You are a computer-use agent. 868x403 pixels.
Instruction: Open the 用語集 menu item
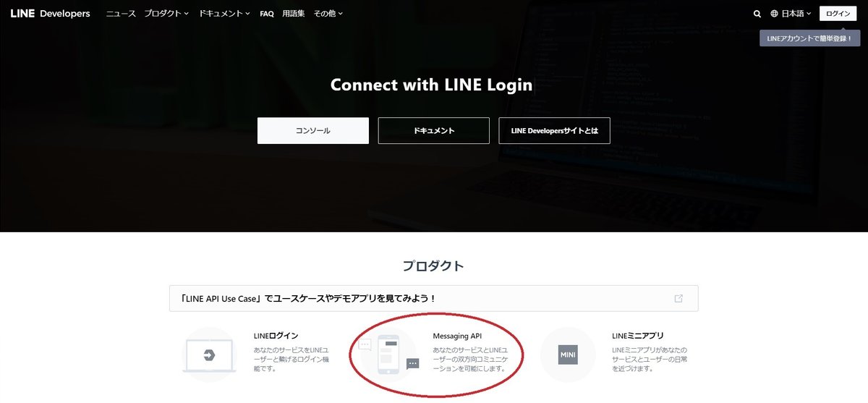click(x=294, y=14)
